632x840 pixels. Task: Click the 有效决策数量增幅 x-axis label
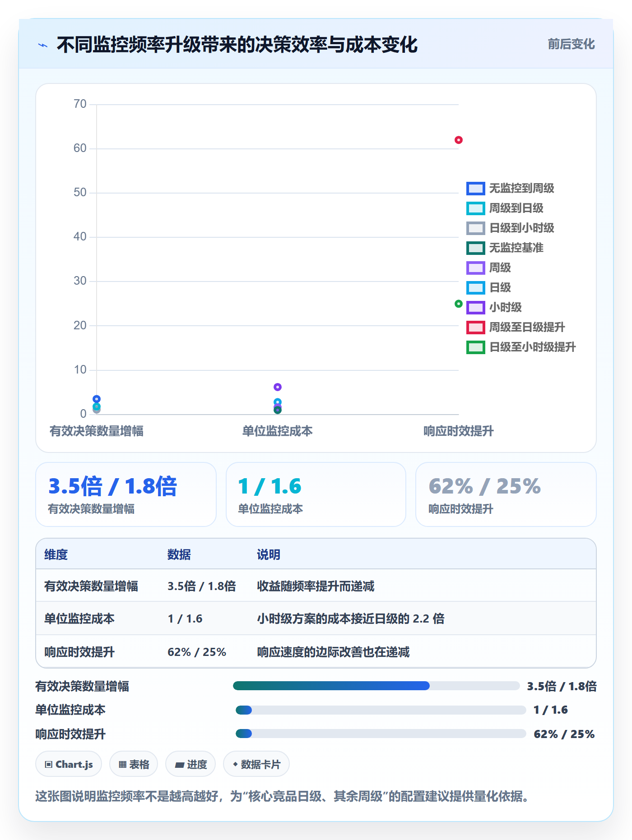[97, 431]
